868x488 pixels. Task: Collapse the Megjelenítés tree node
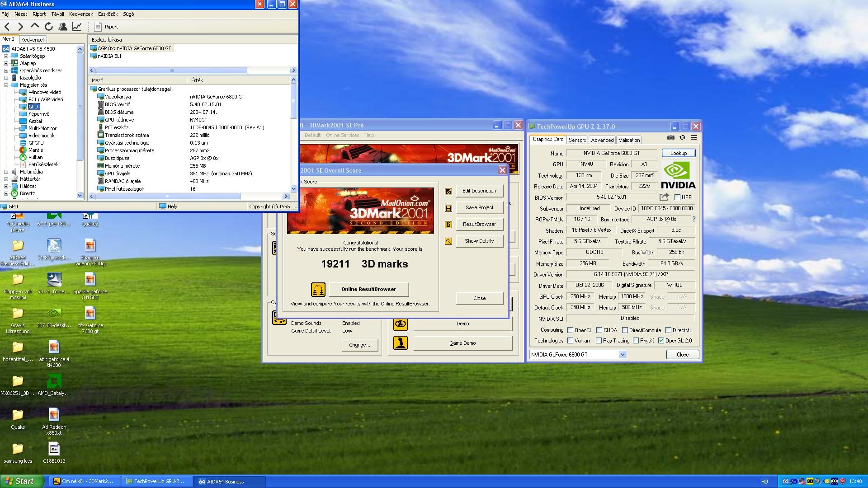[x=6, y=85]
